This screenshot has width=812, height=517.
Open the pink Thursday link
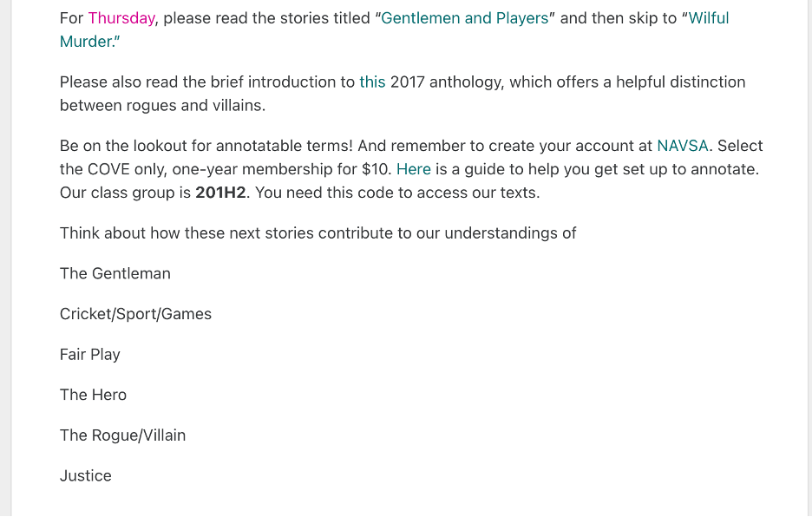(x=121, y=18)
